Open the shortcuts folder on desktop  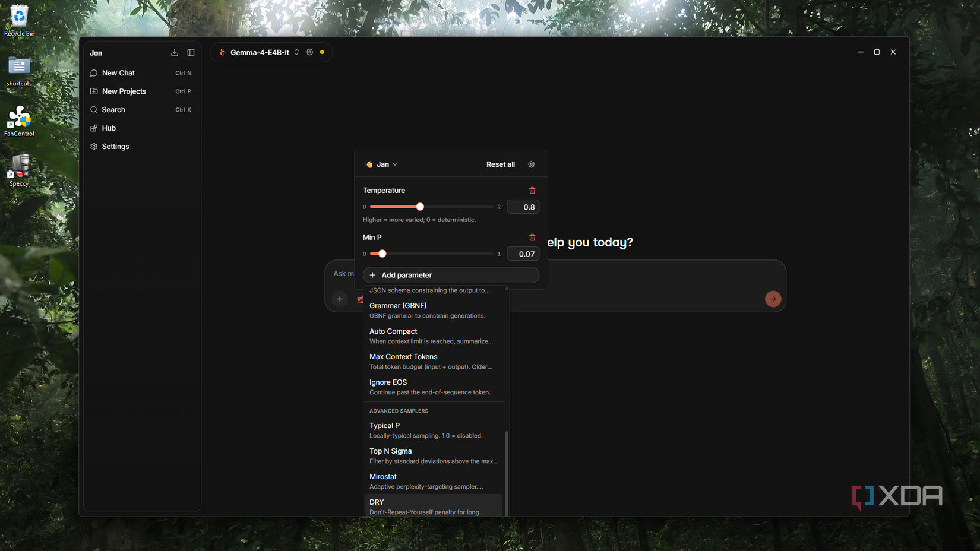(19, 71)
